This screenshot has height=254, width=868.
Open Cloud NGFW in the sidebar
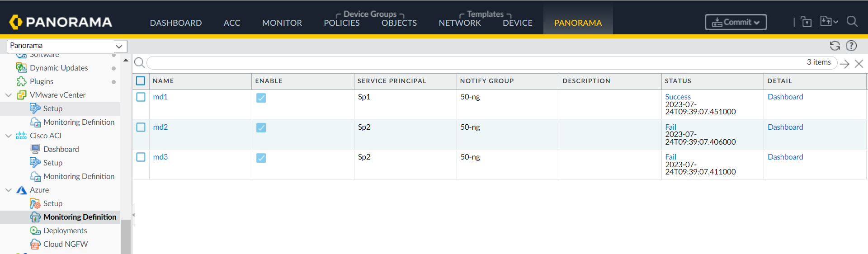(x=65, y=244)
